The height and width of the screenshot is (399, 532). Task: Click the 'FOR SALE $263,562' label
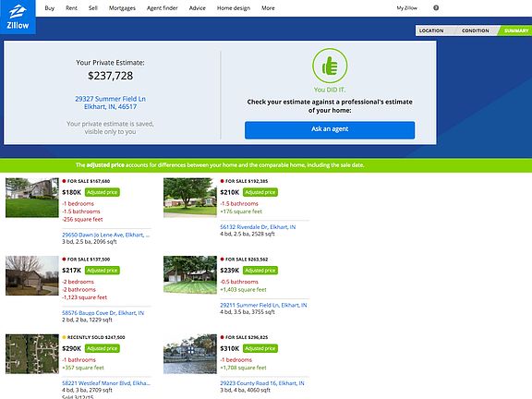(x=247, y=260)
